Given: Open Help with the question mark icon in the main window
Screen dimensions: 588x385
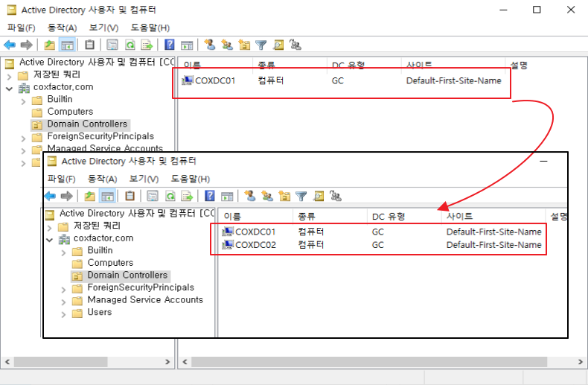Looking at the screenshot, I should point(170,45).
